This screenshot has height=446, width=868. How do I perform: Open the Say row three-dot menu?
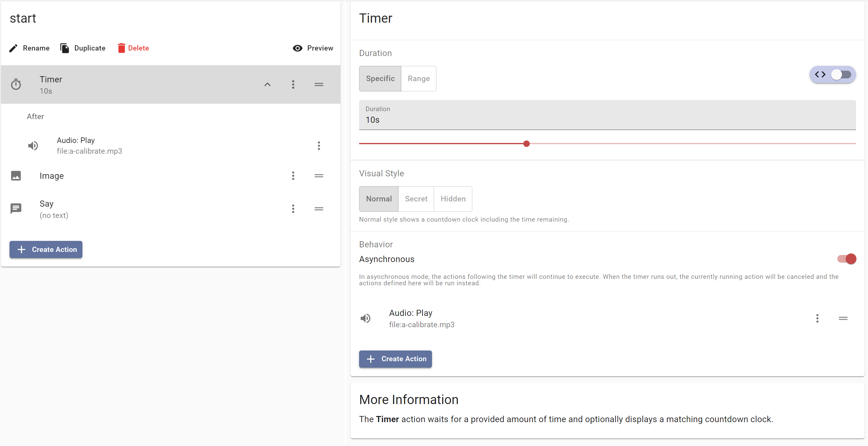(293, 209)
